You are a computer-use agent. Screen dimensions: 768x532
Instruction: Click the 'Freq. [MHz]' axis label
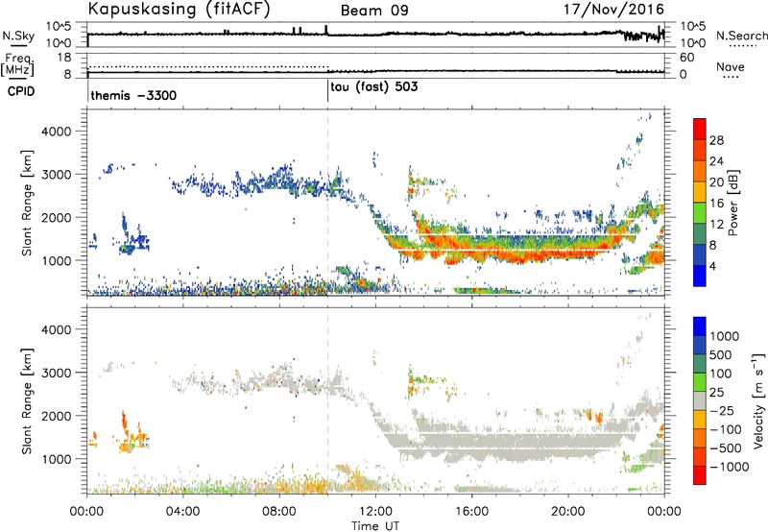pyautogui.click(x=17, y=64)
